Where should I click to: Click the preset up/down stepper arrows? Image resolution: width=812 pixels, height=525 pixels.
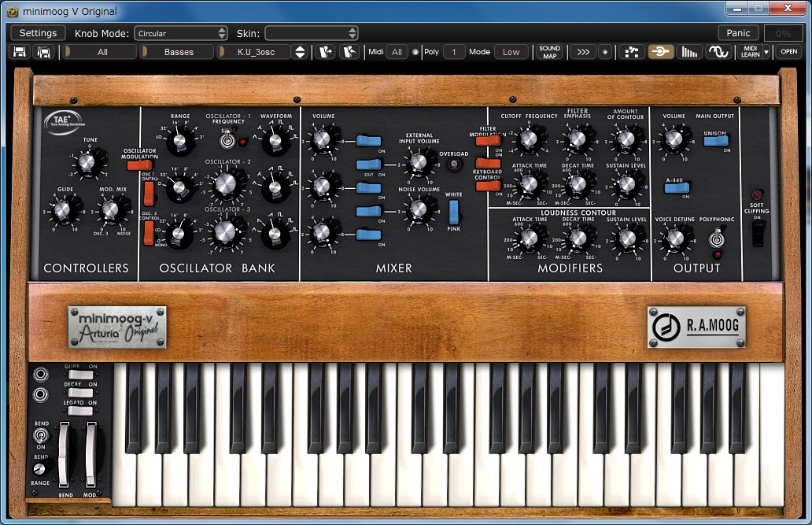tap(300, 52)
